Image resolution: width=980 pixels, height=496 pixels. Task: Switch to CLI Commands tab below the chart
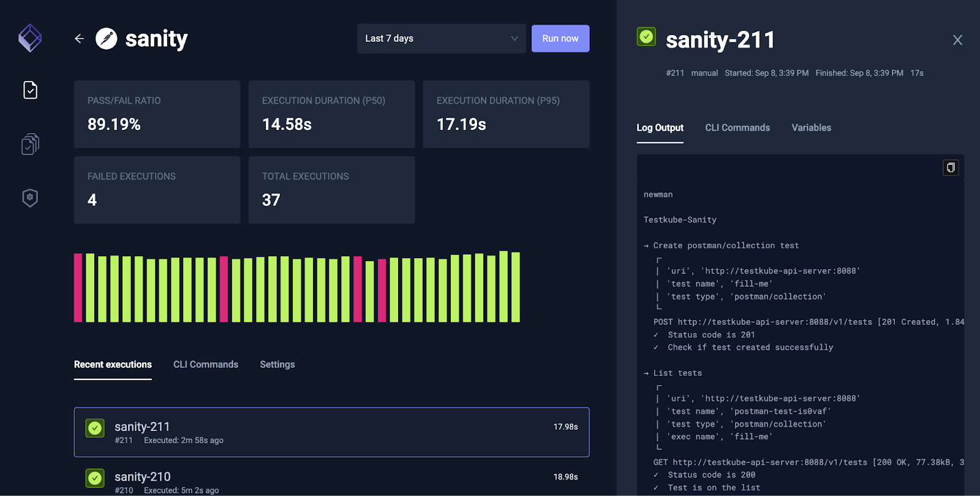pyautogui.click(x=205, y=364)
